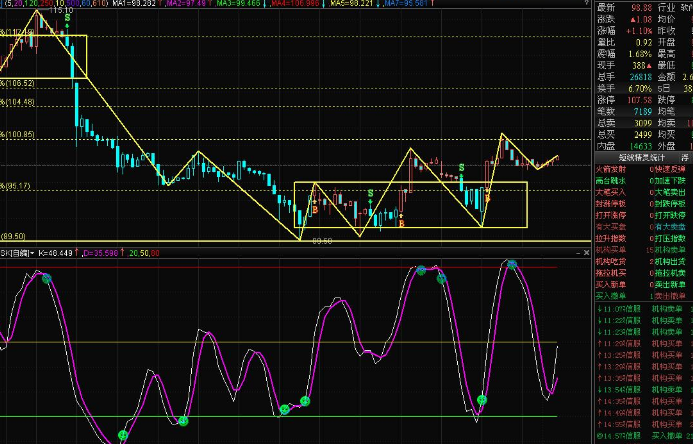Click the 总卖 3099 value
The height and width of the screenshot is (444, 693).
[x=643, y=123]
